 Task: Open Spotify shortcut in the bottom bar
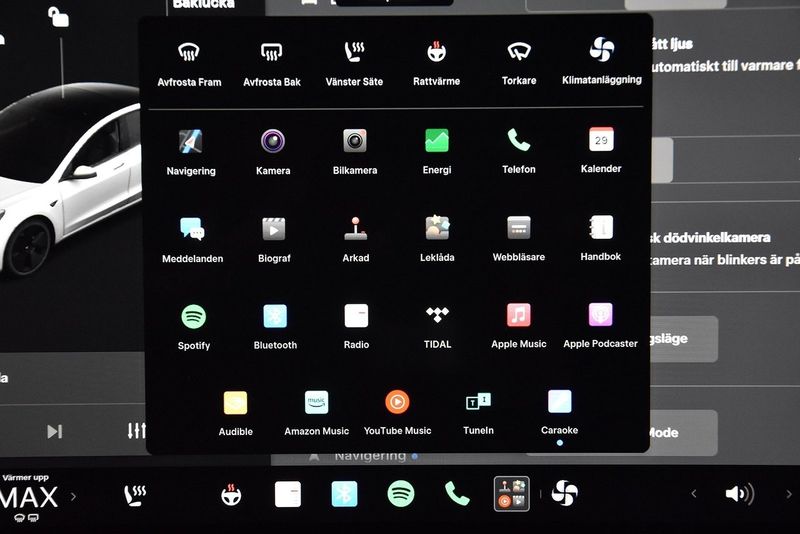pos(401,494)
